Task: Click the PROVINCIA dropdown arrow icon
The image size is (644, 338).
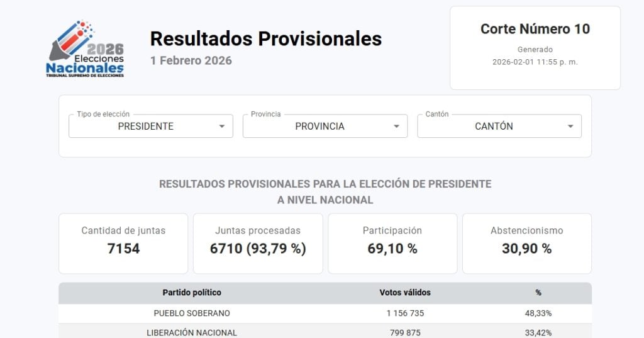Action: pyautogui.click(x=396, y=127)
